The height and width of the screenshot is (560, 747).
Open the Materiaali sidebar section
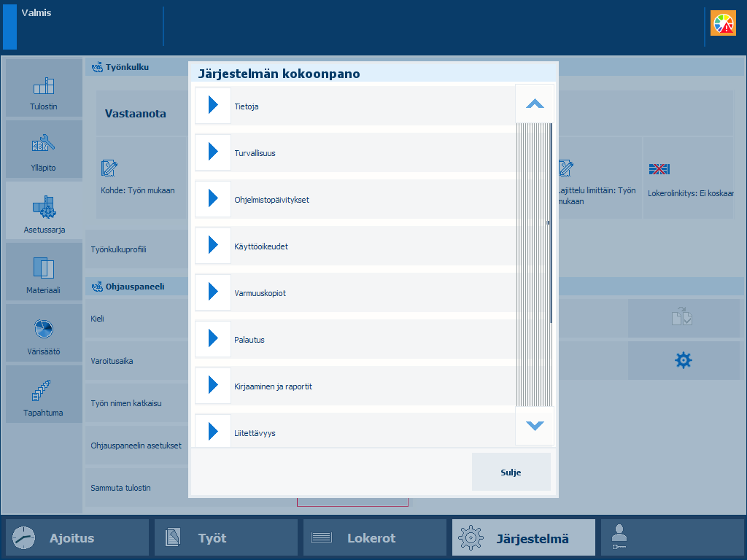pyautogui.click(x=44, y=272)
